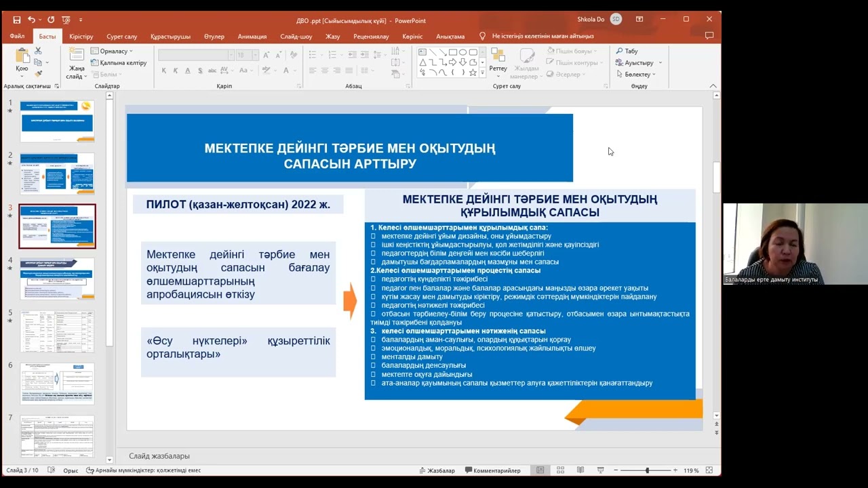Viewport: 868px width, 488px height.
Task: Toggle Комментарийлер comments pane
Action: click(492, 470)
